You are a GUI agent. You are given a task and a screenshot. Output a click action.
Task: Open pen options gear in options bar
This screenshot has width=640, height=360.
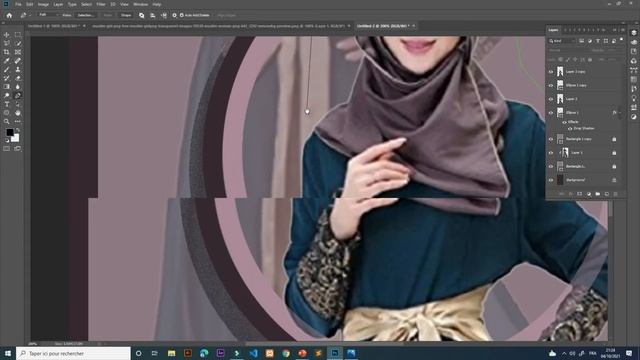click(174, 15)
